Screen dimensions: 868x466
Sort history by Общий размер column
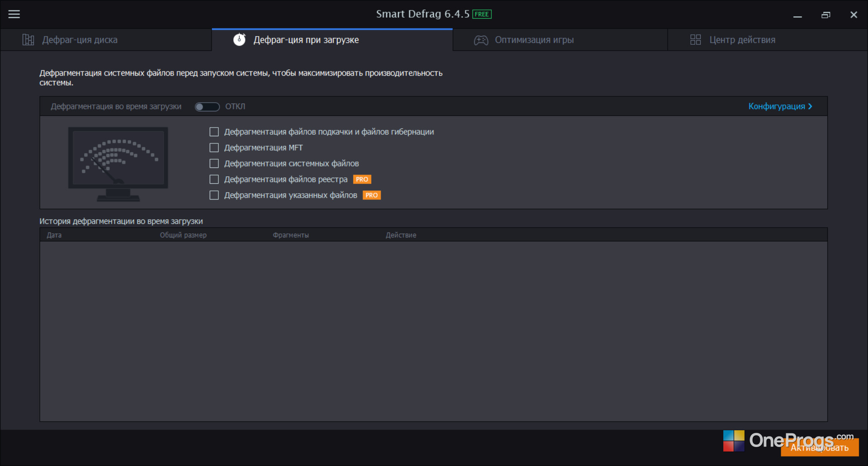pyautogui.click(x=183, y=235)
